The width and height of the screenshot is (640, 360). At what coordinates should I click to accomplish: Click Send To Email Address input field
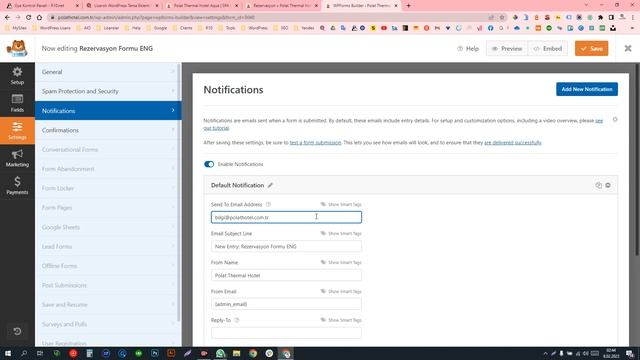point(286,217)
